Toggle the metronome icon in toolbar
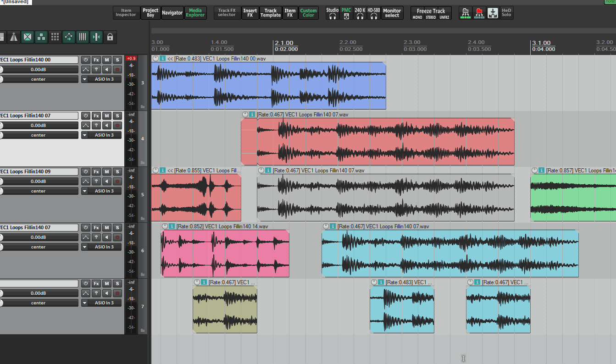Screen dimensions: 616x364 point(14,37)
